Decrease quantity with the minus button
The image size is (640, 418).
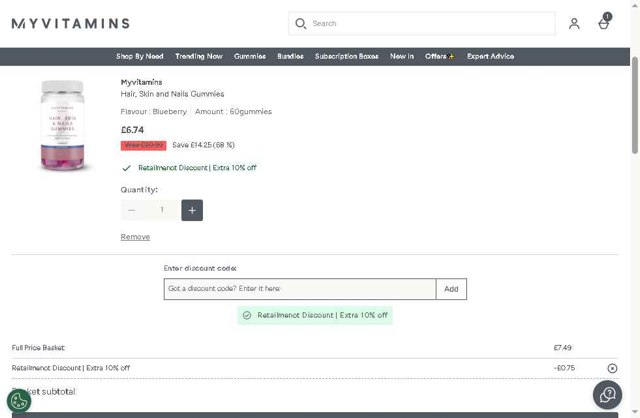click(131, 210)
